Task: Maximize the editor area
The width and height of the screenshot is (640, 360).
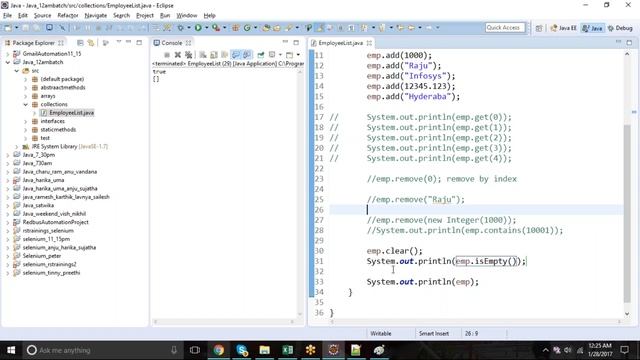Action: coord(629,42)
